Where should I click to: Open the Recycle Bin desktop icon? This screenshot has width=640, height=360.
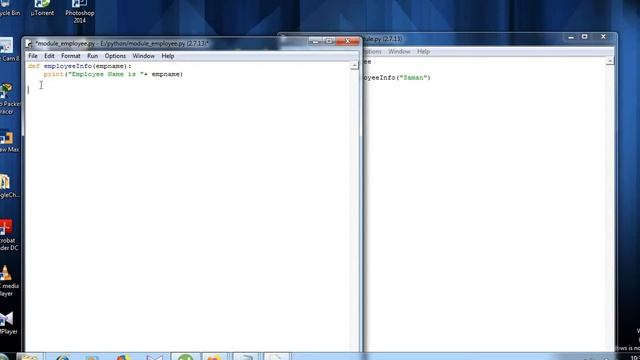[x=9, y=8]
